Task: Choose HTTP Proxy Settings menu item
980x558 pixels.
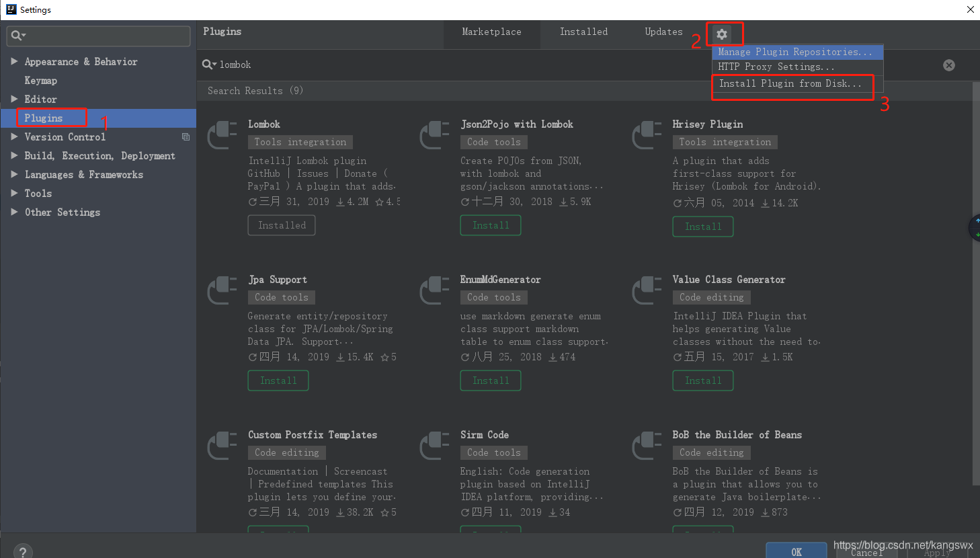Action: point(797,67)
